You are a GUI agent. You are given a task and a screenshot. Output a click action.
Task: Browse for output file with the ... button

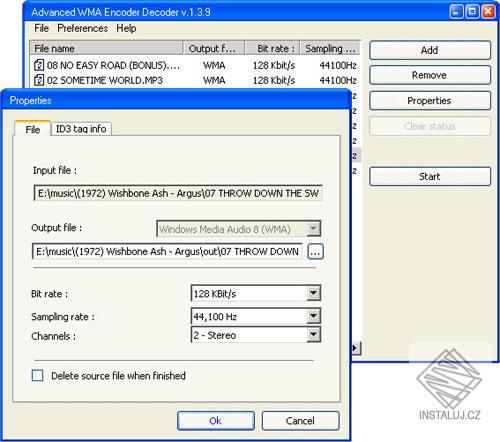[315, 252]
